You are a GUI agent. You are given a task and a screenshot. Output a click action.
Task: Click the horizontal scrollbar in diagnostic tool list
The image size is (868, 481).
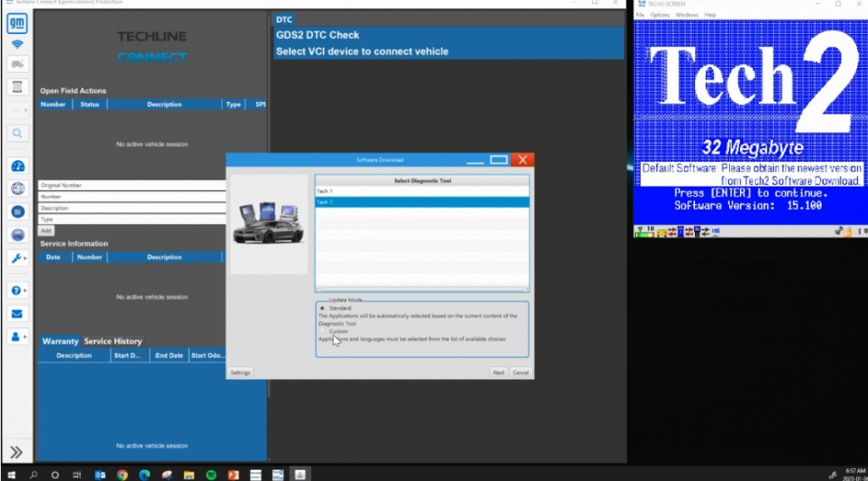pyautogui.click(x=422, y=289)
